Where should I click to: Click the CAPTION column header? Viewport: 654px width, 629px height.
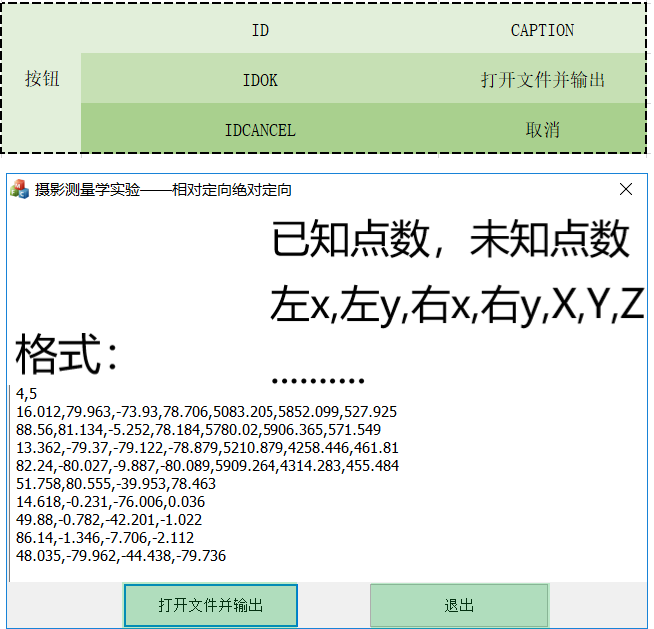coord(542,30)
